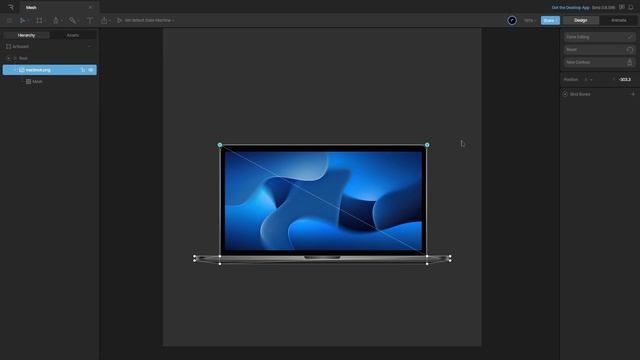Click the New Contour pen icon
Viewport: 640px width, 360px height.
pos(630,62)
